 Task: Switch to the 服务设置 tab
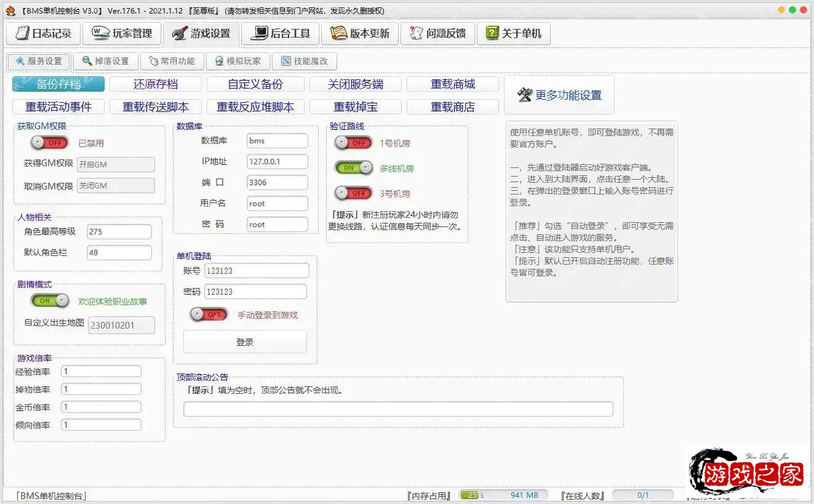pyautogui.click(x=39, y=61)
